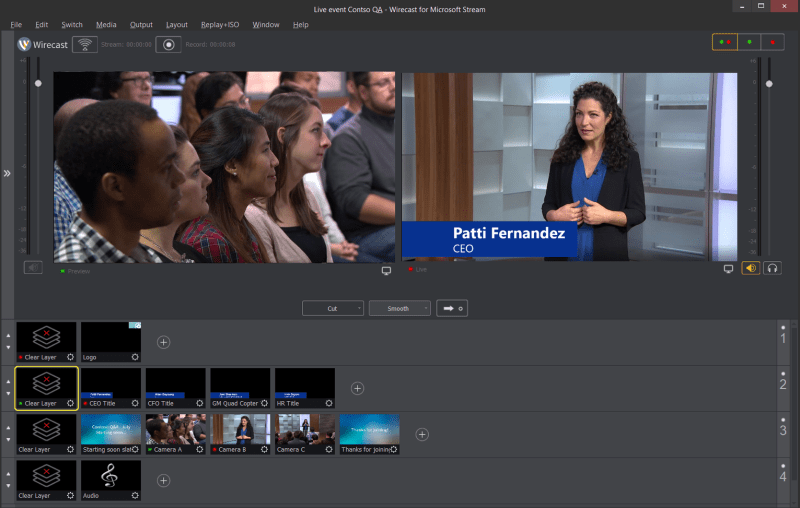
Task: Select the Camera C shot
Action: [305, 434]
